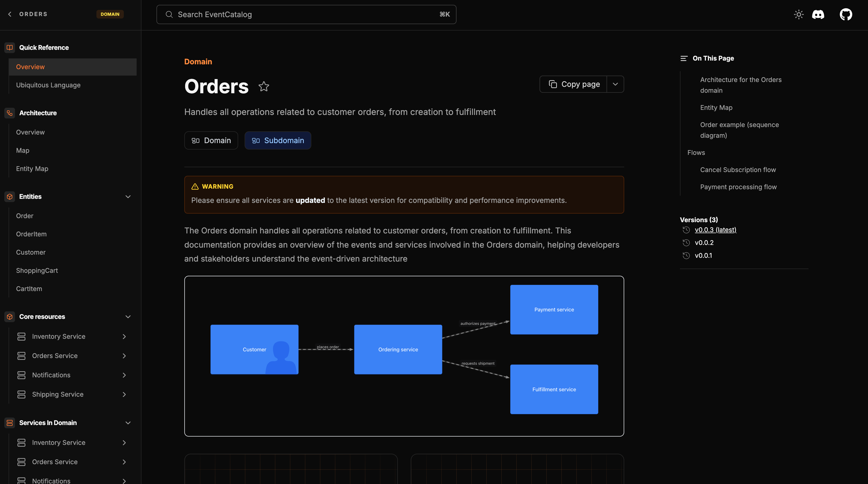Select version v0.0.3 (latest)

[715, 230]
